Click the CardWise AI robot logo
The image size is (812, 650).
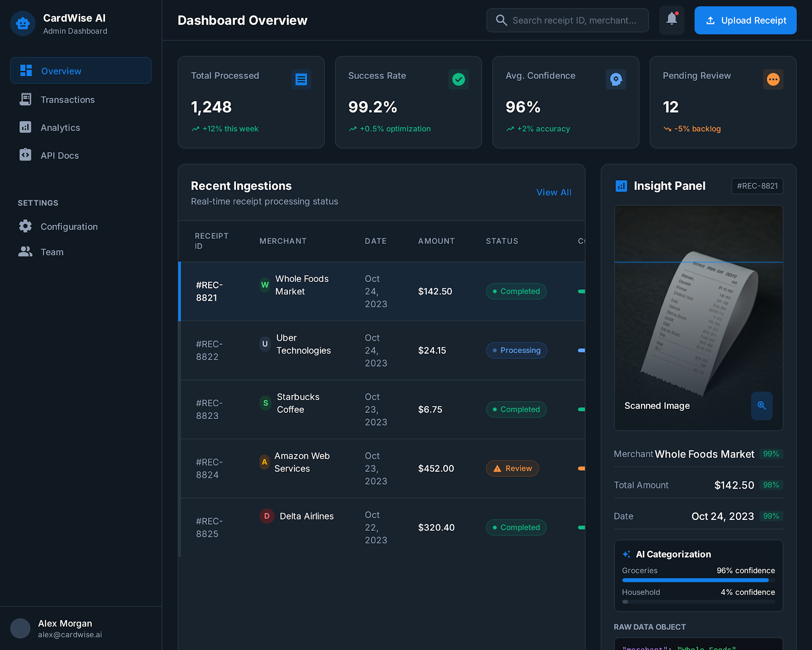(23, 23)
